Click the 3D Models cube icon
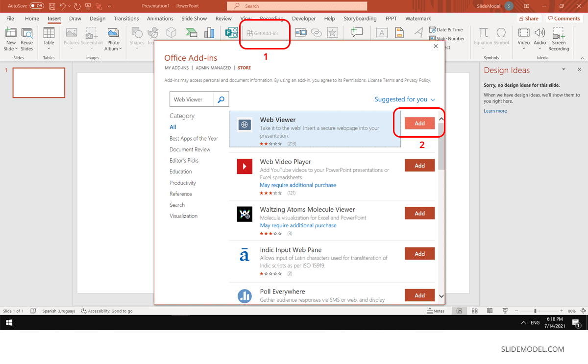Image resolution: width=588 pixels, height=364 pixels. [171, 33]
